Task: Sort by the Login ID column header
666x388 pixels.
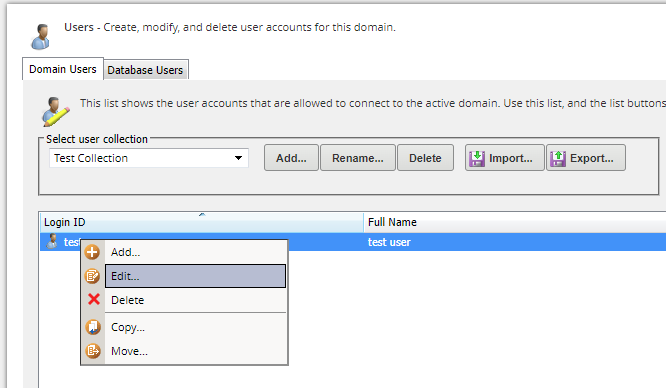Action: click(x=202, y=222)
